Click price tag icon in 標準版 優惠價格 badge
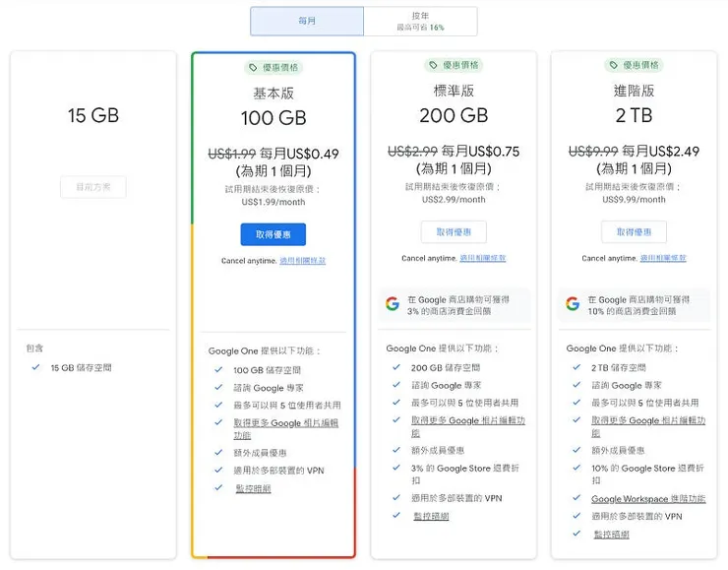728x570 pixels. [x=433, y=65]
